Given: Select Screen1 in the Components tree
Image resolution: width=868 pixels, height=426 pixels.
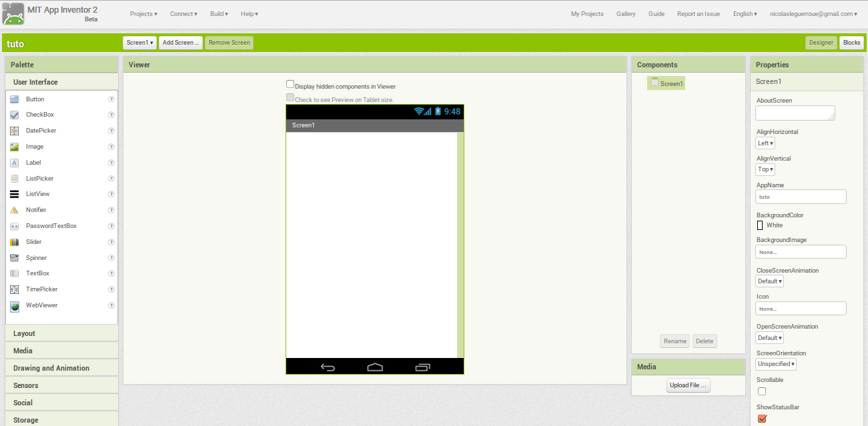Looking at the screenshot, I should pos(667,83).
